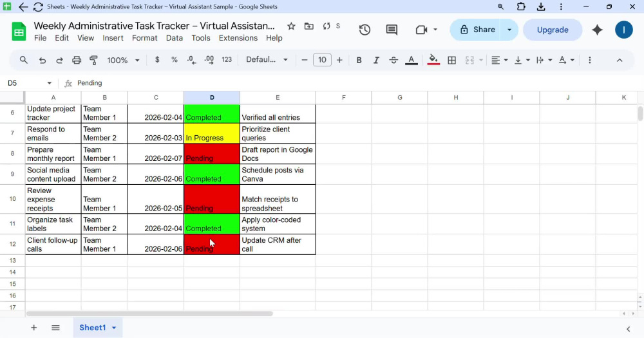Open borders options
Viewport: 644px width, 338px height.
tap(452, 61)
